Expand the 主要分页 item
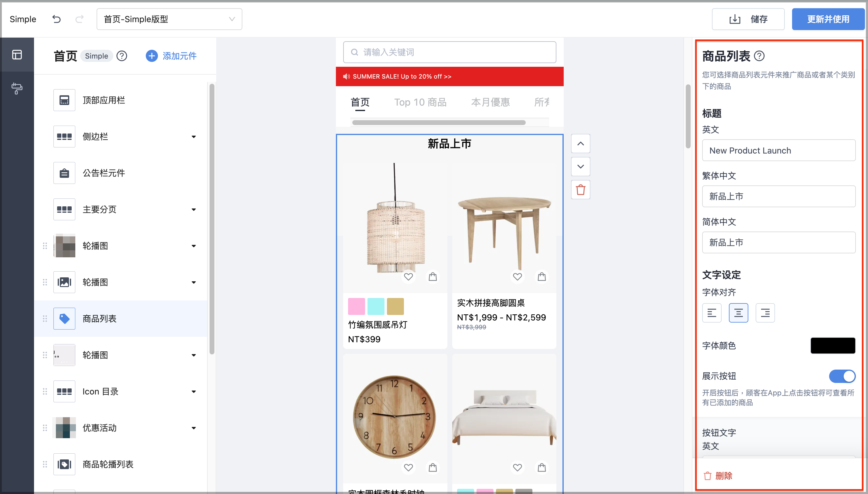The width and height of the screenshot is (868, 494). pos(193,210)
